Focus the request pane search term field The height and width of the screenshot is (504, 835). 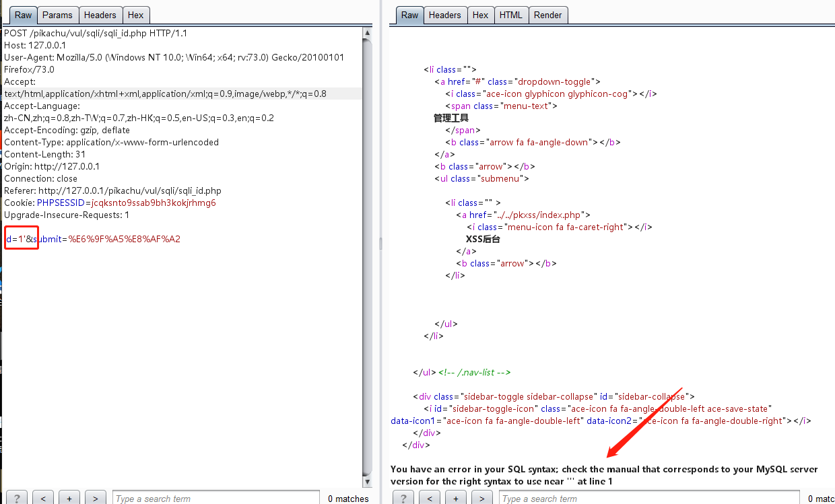pyautogui.click(x=215, y=498)
